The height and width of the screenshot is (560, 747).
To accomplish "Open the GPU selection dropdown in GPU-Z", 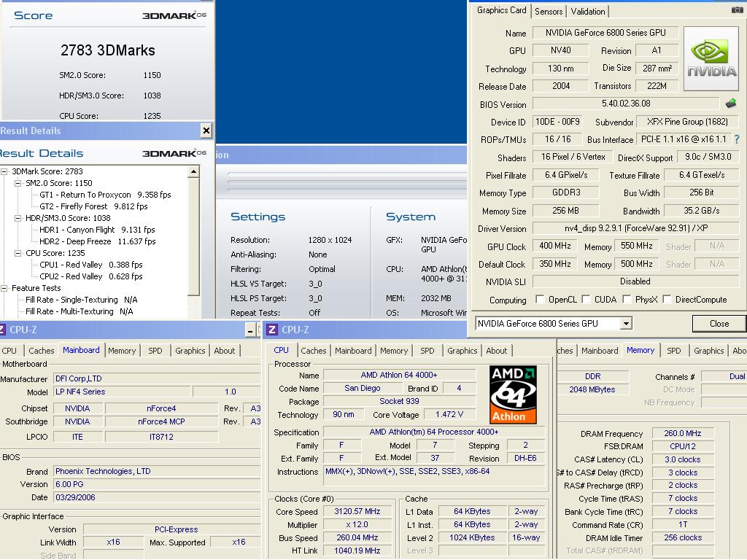I will coord(626,324).
